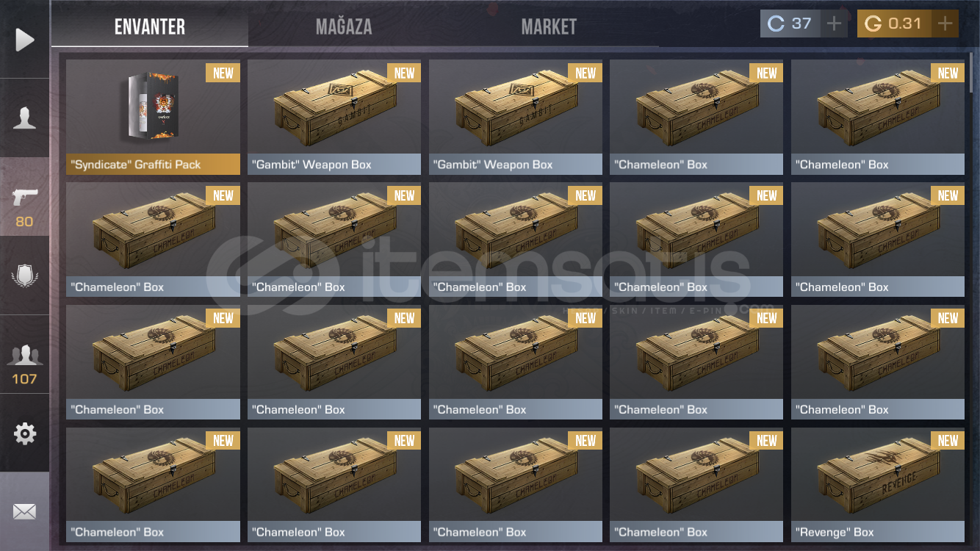980x551 pixels.
Task: Select the ENVANTER tab
Action: (150, 27)
